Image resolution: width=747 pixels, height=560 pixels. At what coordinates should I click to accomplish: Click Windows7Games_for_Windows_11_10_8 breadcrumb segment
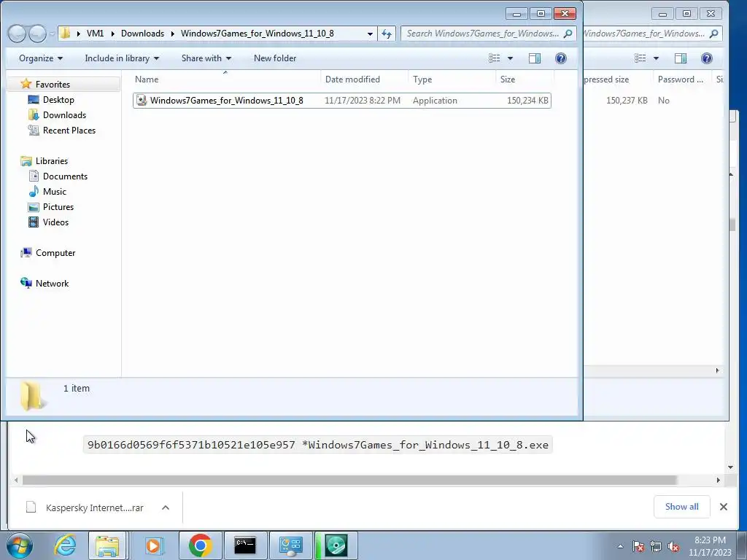tap(258, 34)
